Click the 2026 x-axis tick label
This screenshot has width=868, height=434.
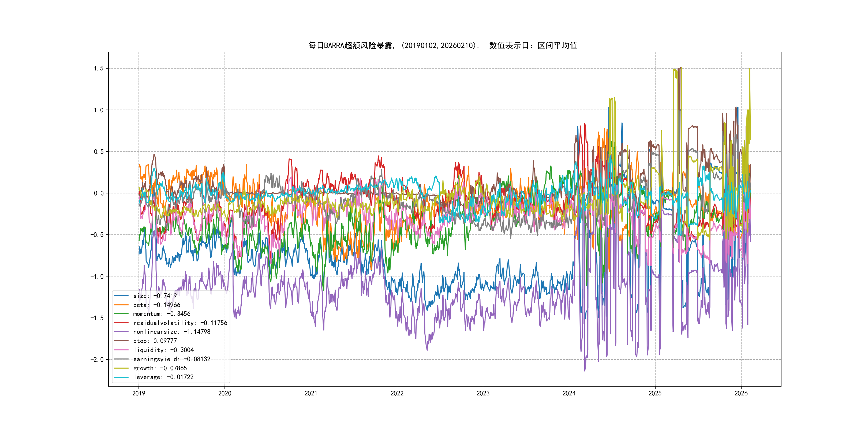pyautogui.click(x=741, y=393)
